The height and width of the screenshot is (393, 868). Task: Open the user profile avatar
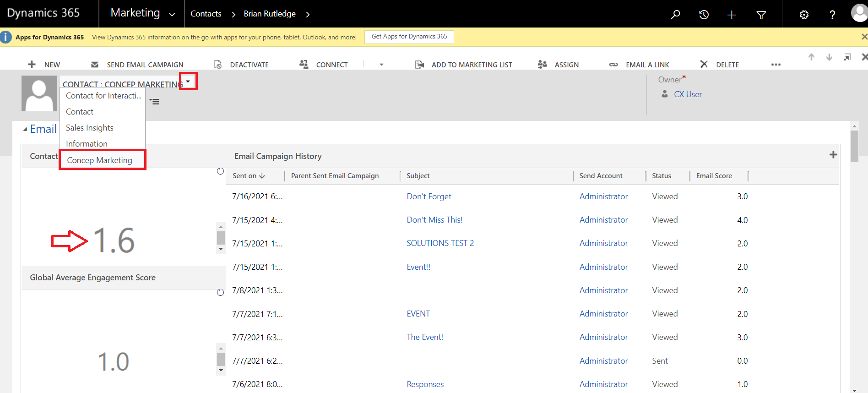click(x=859, y=13)
